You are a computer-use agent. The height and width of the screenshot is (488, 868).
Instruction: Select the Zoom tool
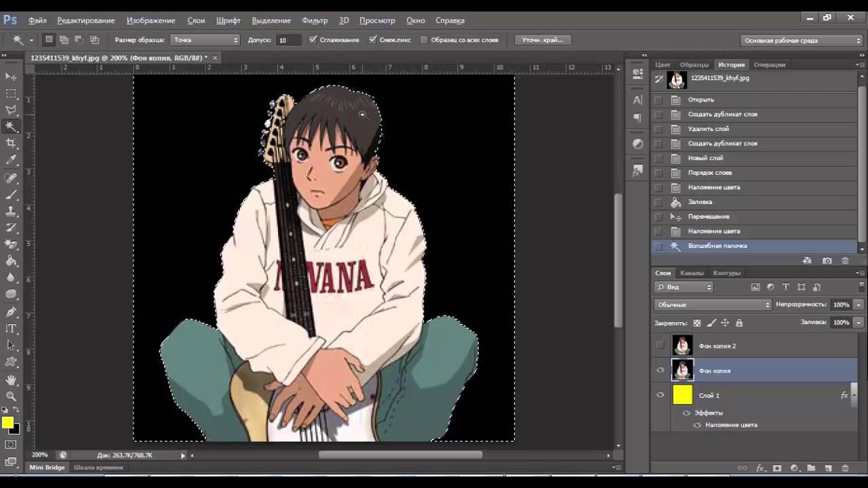click(11, 396)
